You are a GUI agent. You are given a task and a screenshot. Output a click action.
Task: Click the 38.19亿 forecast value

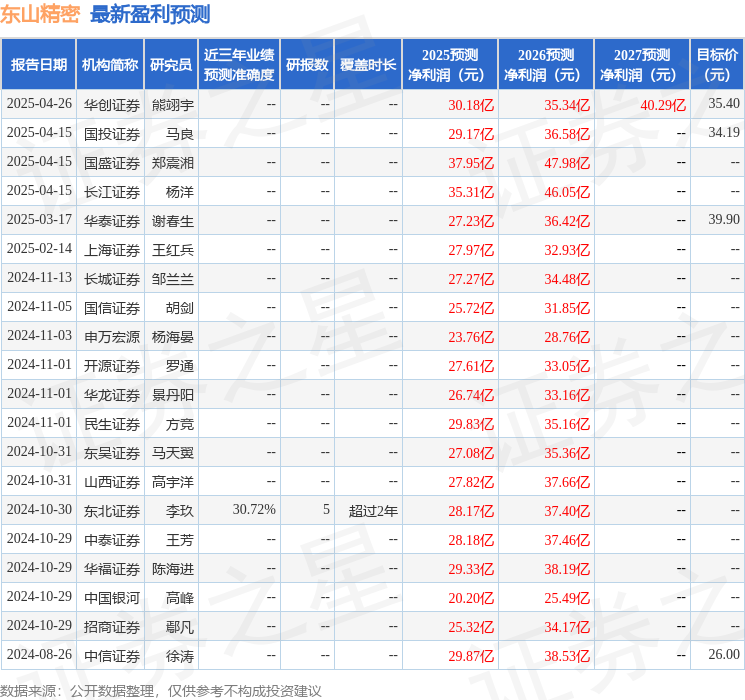coord(567,569)
